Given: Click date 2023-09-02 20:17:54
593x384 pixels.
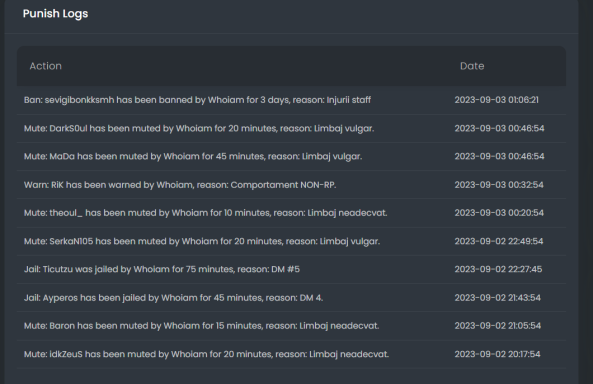Looking at the screenshot, I should [497, 354].
